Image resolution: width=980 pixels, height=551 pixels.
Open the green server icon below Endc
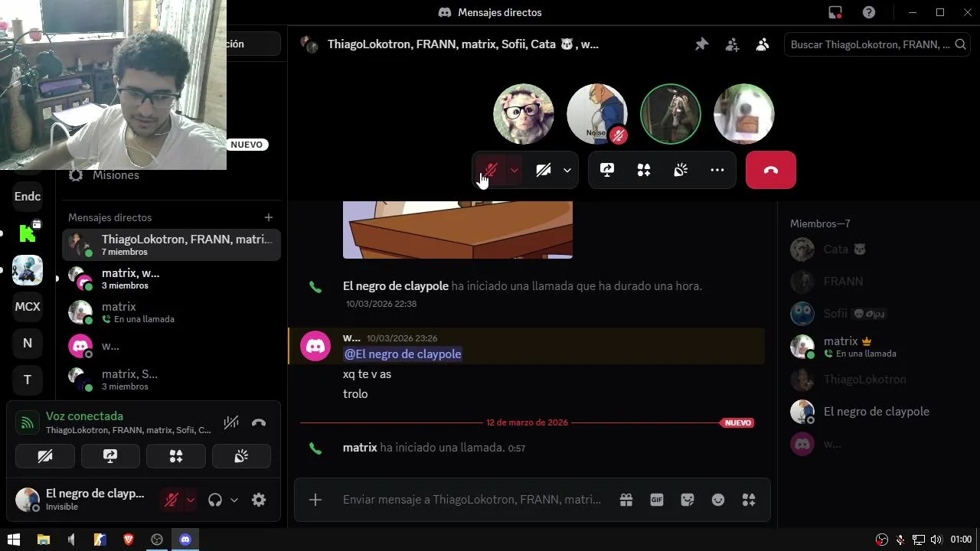pos(28,233)
